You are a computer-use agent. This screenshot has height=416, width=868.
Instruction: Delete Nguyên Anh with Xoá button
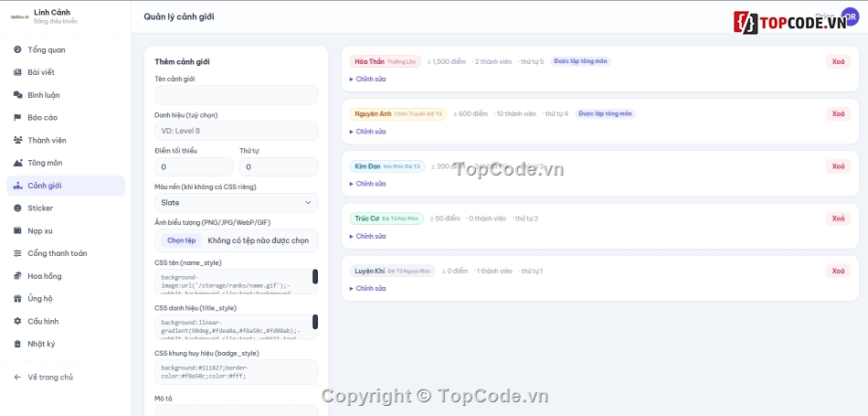(838, 113)
